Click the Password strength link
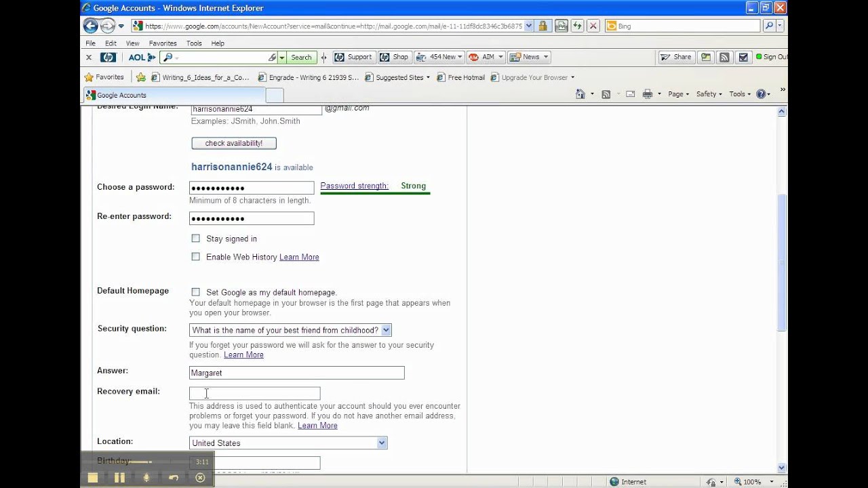Viewport: 868px width, 488px height. tap(355, 186)
